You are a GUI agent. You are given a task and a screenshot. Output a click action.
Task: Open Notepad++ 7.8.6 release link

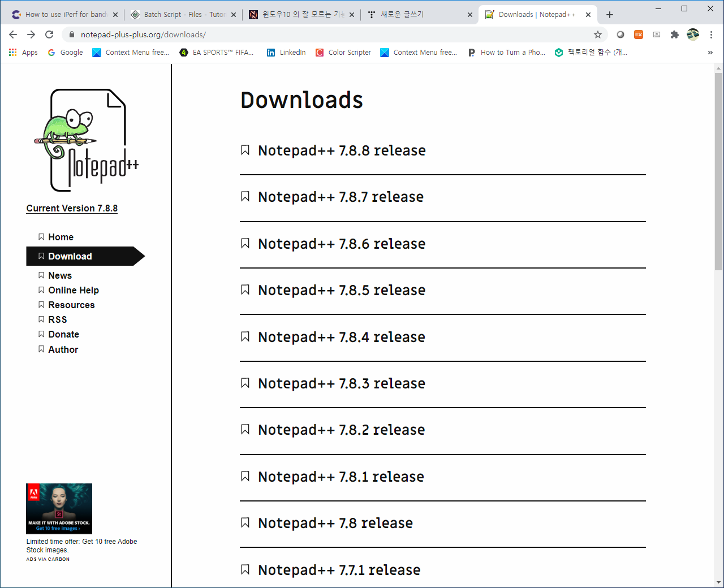coord(342,244)
